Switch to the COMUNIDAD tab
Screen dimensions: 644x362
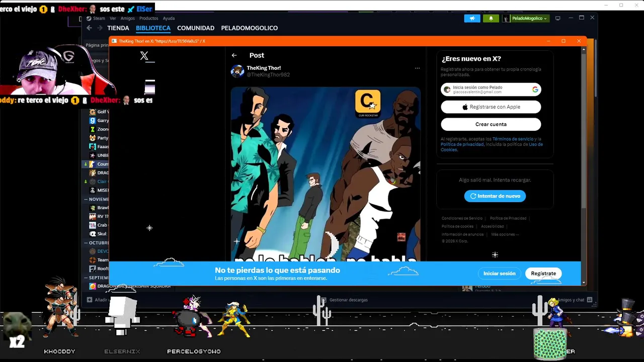point(196,28)
